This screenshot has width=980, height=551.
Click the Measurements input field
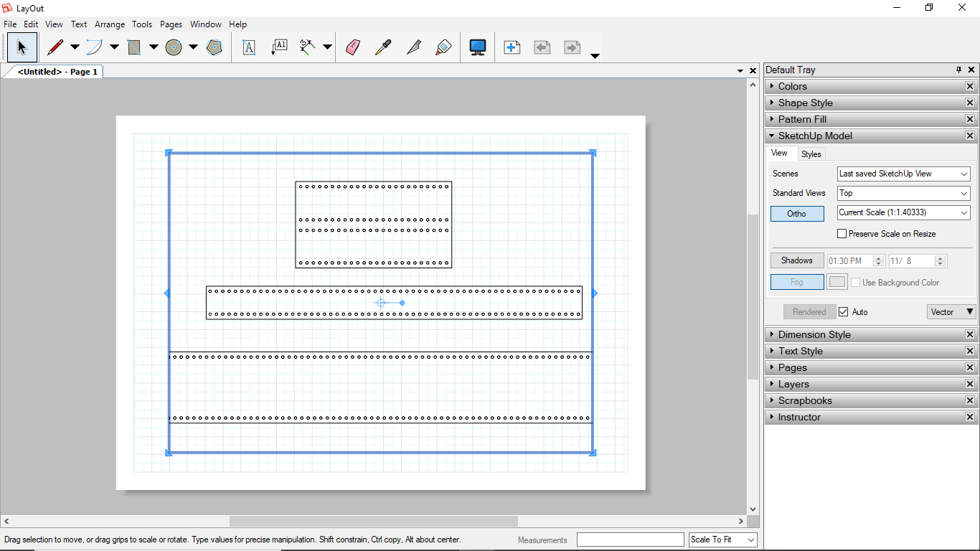(x=630, y=540)
